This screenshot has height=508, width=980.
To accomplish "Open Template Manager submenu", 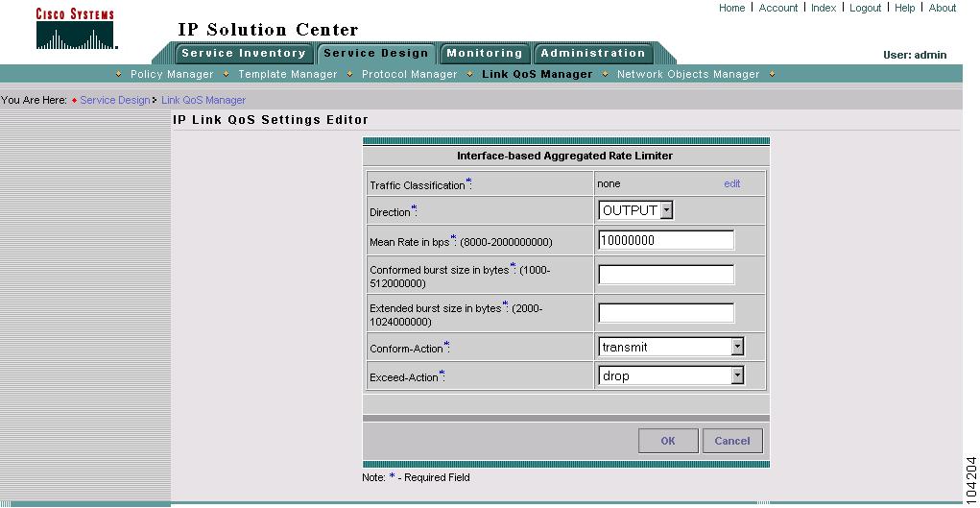I will pyautogui.click(x=288, y=75).
